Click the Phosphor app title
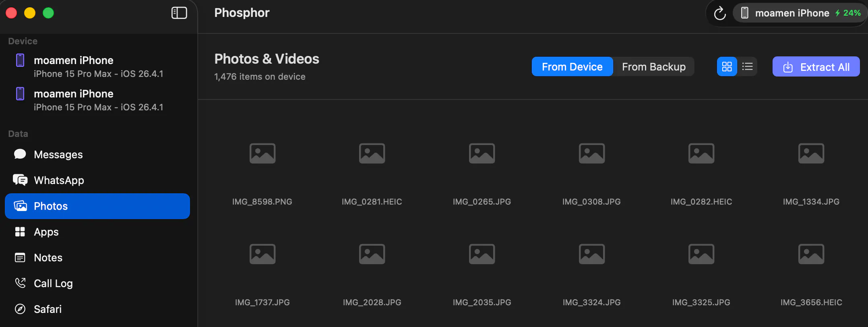This screenshot has height=327, width=868. [242, 13]
